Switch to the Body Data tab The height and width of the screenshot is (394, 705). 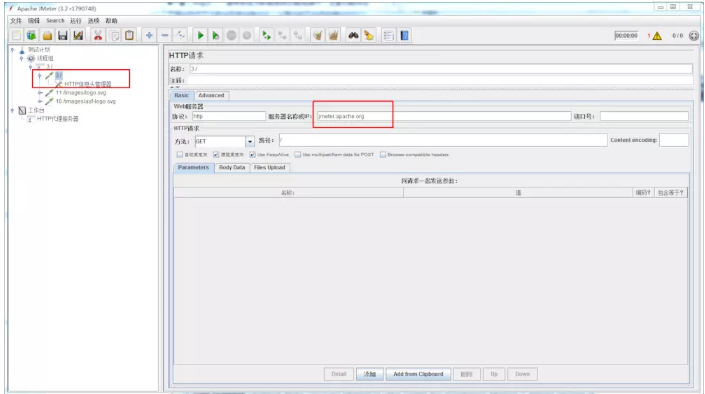click(232, 167)
